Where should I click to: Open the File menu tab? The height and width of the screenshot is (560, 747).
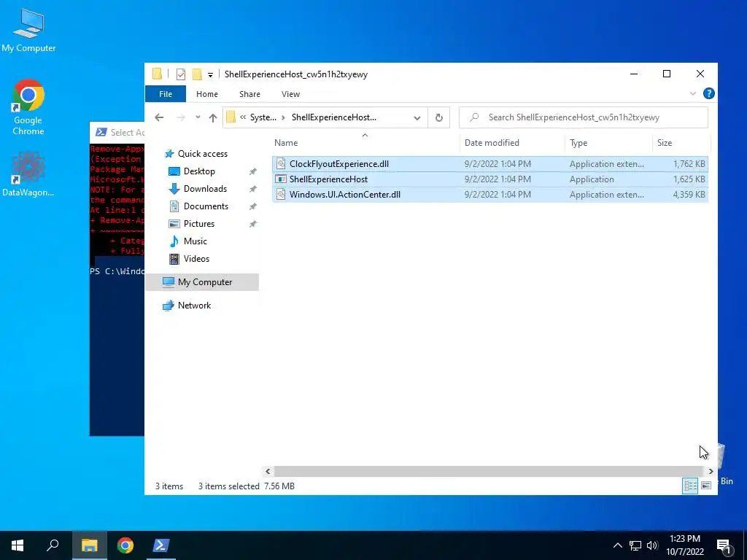(166, 94)
